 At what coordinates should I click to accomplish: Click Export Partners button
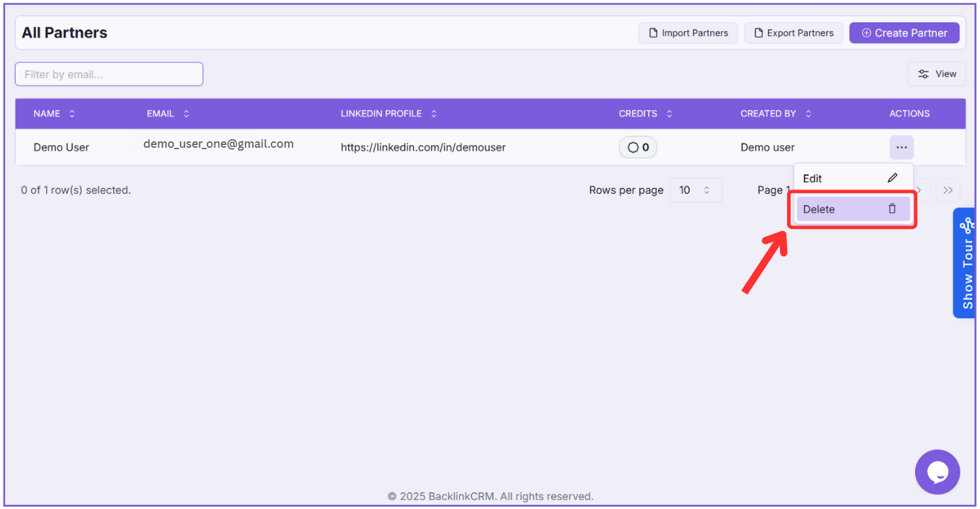793,33
